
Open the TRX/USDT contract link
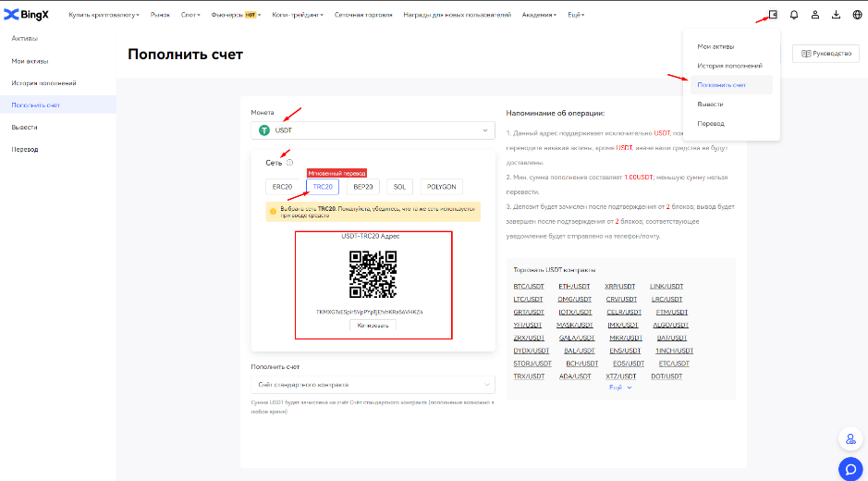pyautogui.click(x=529, y=376)
